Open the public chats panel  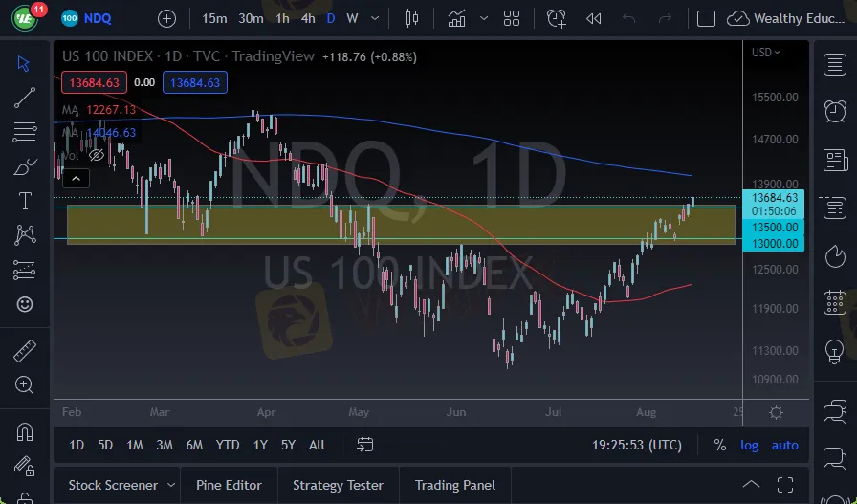[x=835, y=411]
